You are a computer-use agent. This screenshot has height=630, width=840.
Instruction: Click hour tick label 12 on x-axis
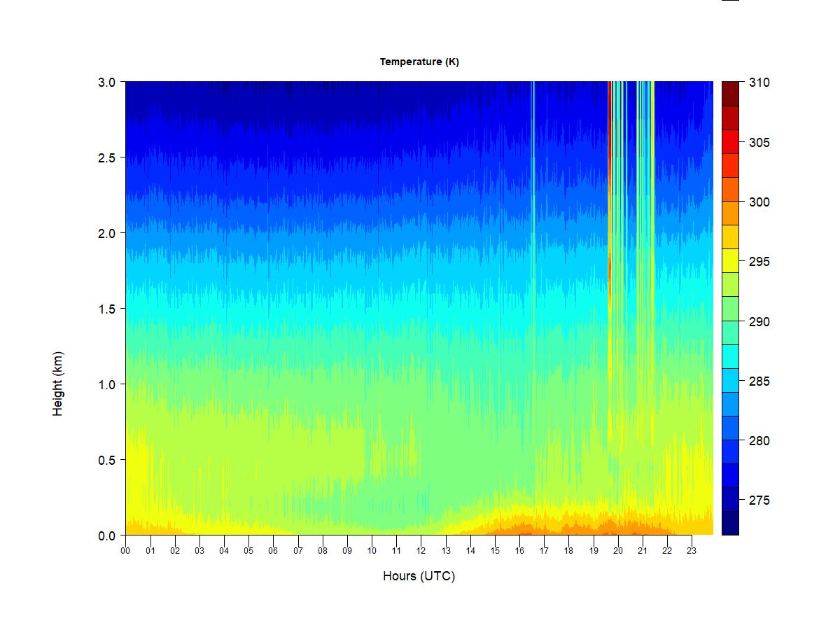click(x=421, y=550)
